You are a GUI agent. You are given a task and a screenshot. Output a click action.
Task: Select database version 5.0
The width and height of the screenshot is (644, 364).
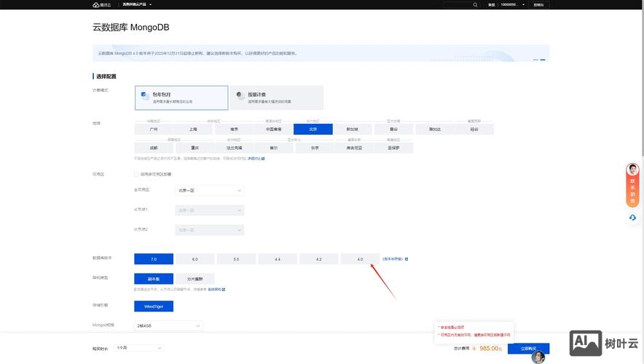point(236,259)
